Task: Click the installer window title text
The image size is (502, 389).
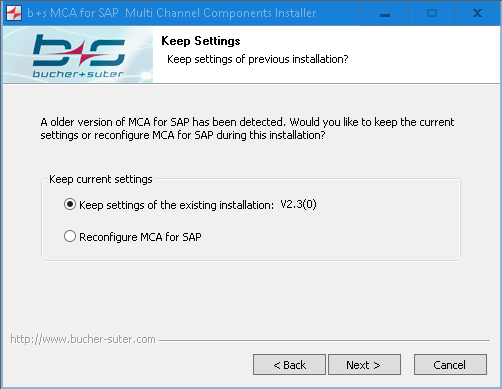Action: coord(171,13)
